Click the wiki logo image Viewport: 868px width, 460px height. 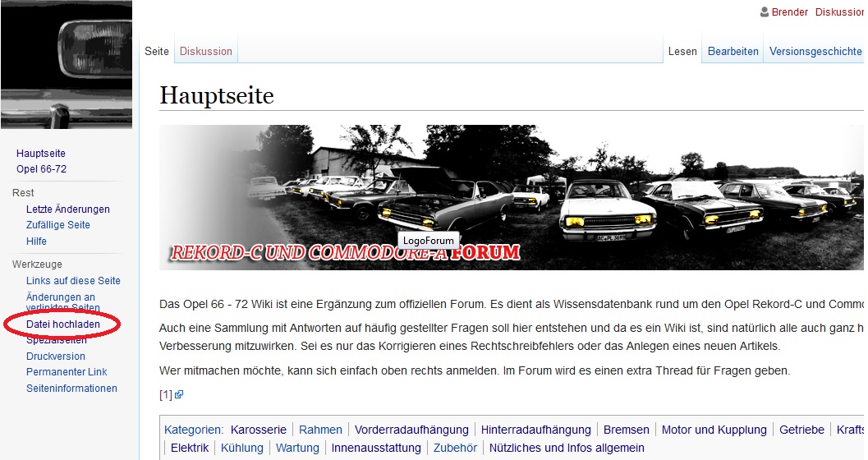67,64
